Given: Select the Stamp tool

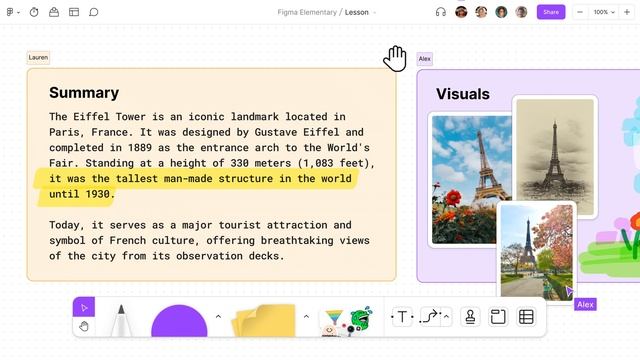Looking at the screenshot, I should pos(470,317).
